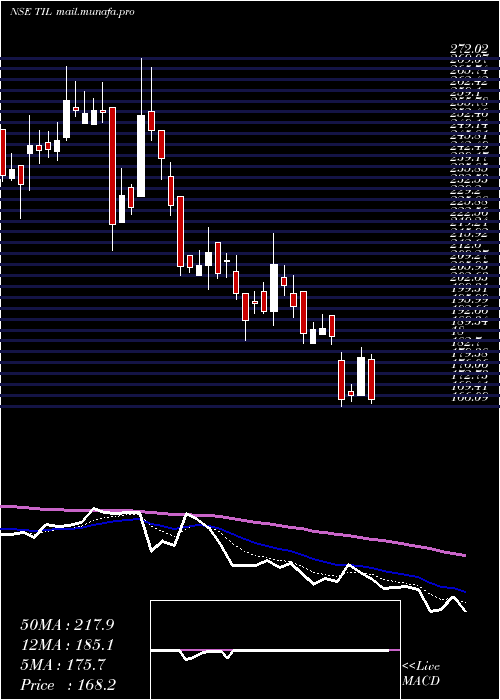Click the <<Live MACD label
This screenshot has width=500, height=700.
coord(421,674)
